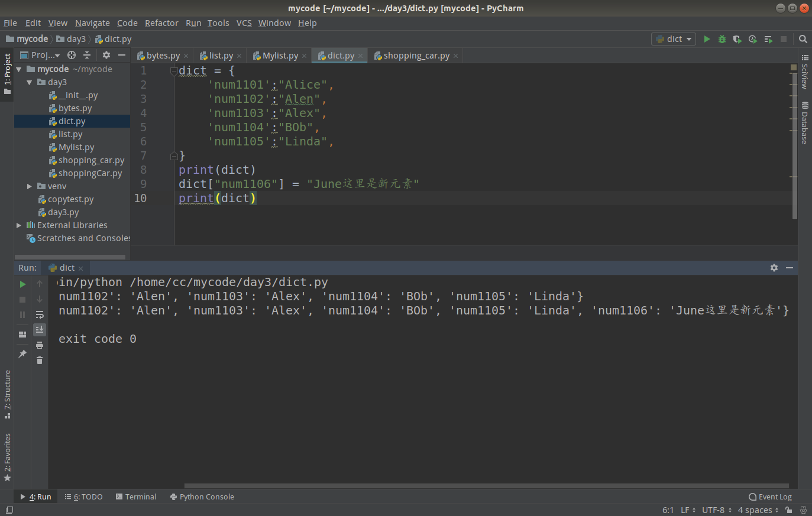
Task: Click Project panel horizontal scrollbar
Action: tap(70, 257)
